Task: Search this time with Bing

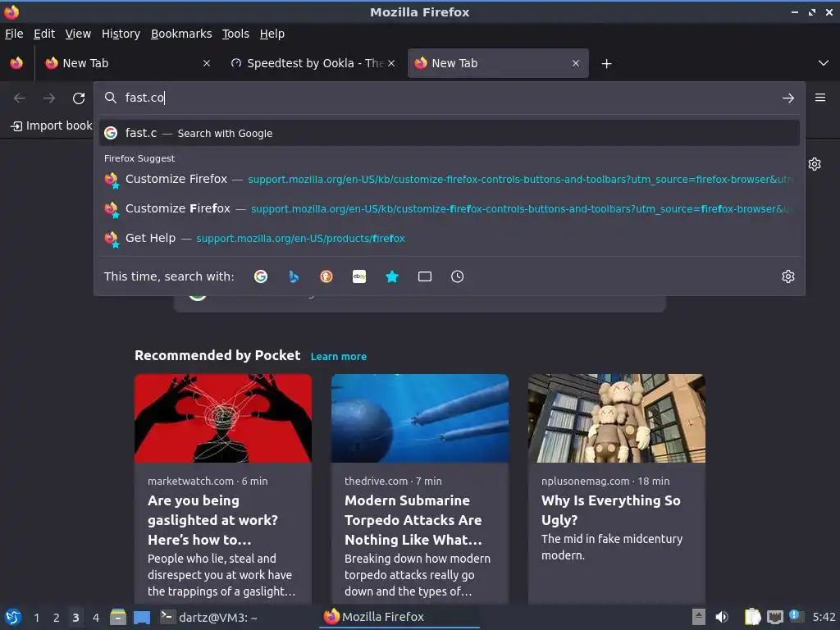Action: 294,276
